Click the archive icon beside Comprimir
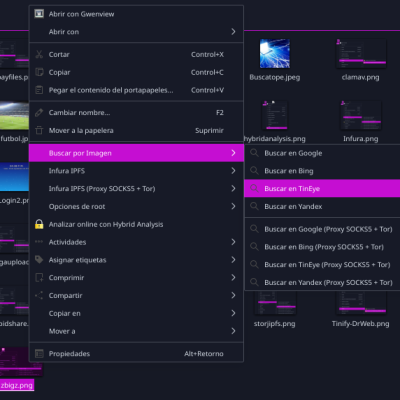Viewport: 400px width, 400px height. (39, 278)
